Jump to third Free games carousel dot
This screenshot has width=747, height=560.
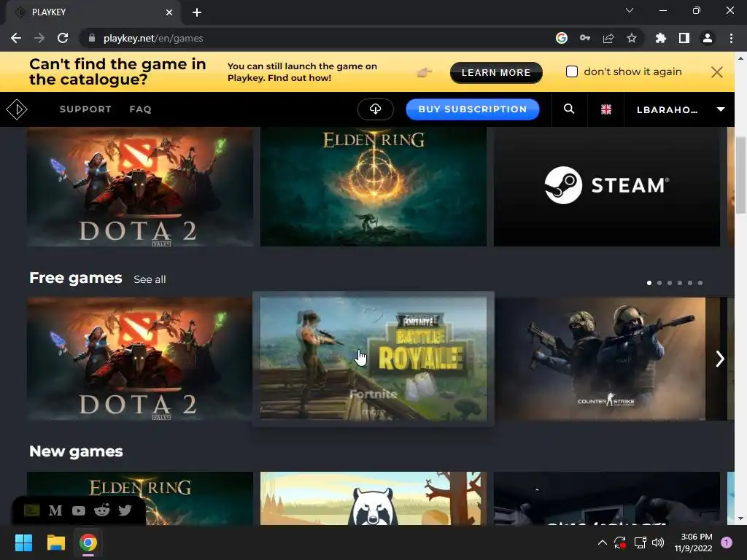click(670, 283)
